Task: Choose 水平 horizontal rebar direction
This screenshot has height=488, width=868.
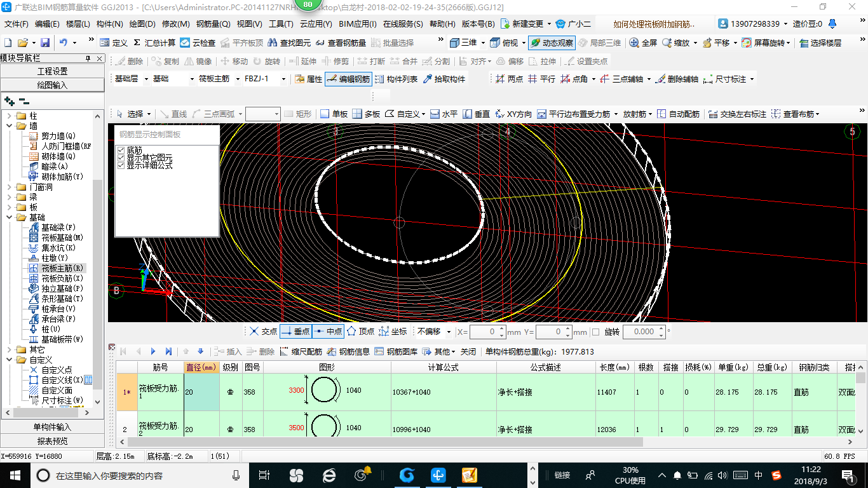Action: pyautogui.click(x=444, y=114)
